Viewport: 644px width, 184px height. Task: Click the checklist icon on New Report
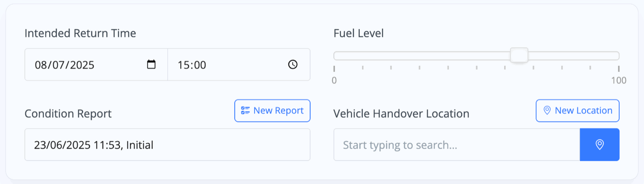[x=246, y=111]
